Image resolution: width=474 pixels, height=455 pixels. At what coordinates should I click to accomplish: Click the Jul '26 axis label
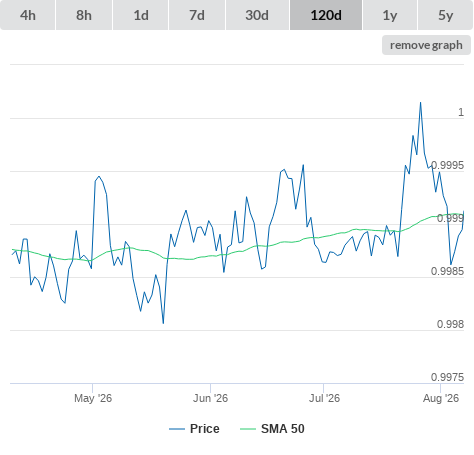[324, 398]
